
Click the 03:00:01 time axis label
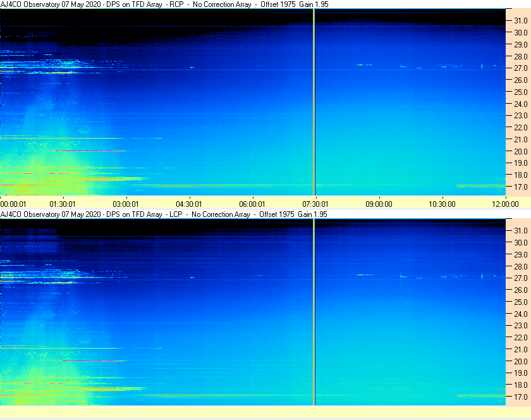point(126,204)
